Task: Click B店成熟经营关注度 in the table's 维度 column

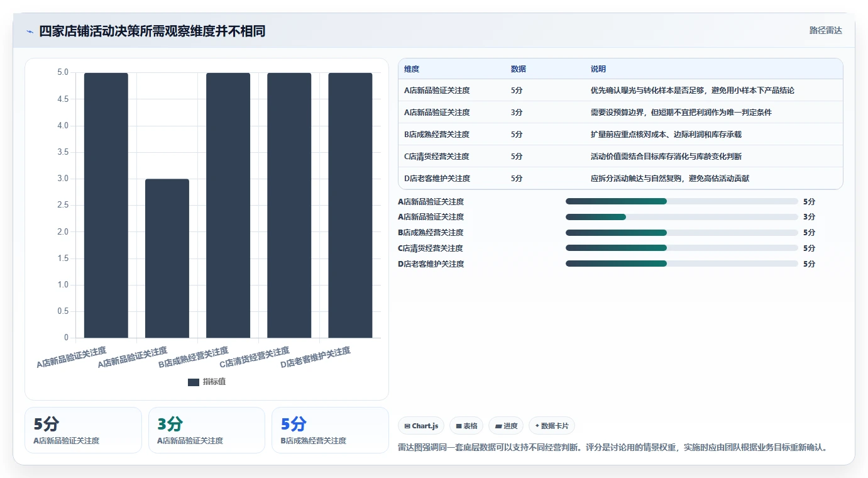Action: tap(437, 135)
